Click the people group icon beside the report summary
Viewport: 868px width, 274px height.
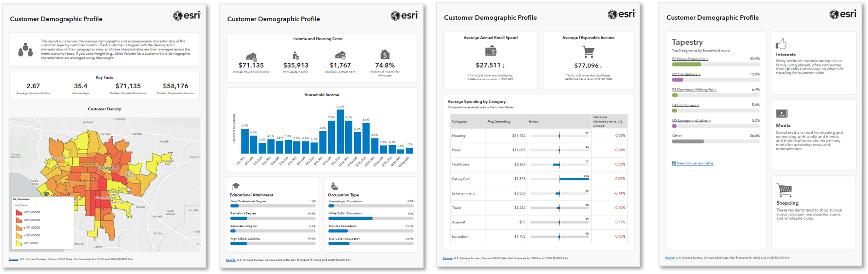click(x=26, y=50)
